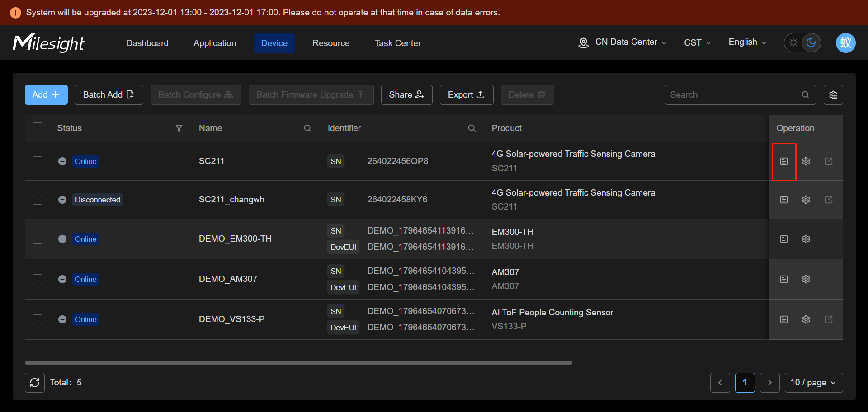868x412 pixels.
Task: Open settings gear for SC211 row
Action: 806,161
